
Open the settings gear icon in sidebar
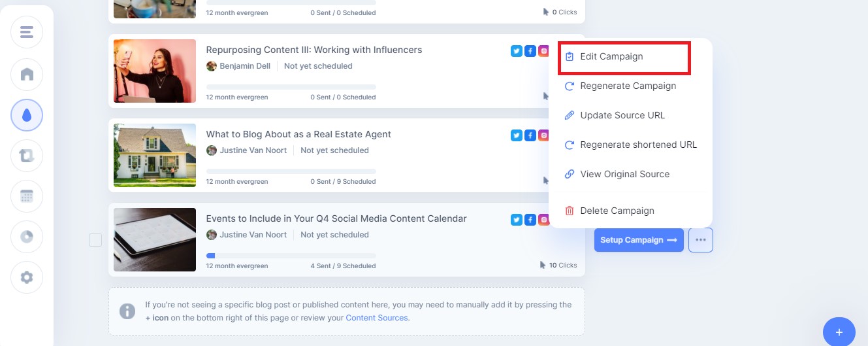(x=27, y=277)
